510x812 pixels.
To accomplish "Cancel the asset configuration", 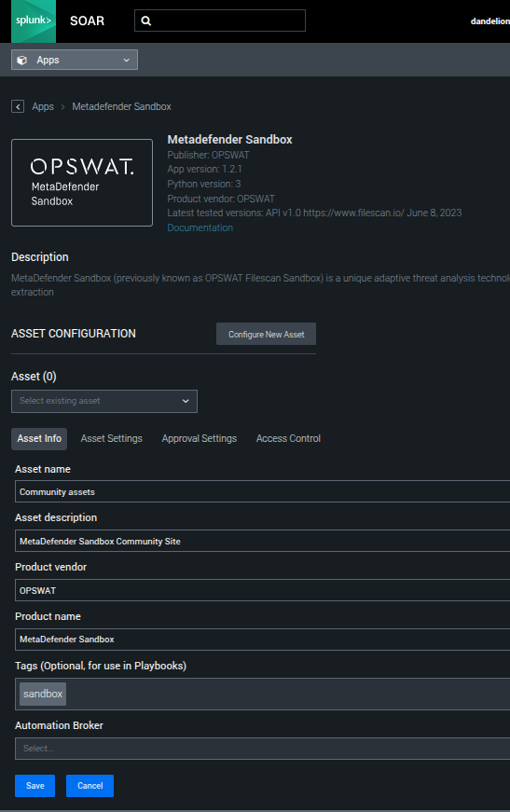I will tap(90, 786).
